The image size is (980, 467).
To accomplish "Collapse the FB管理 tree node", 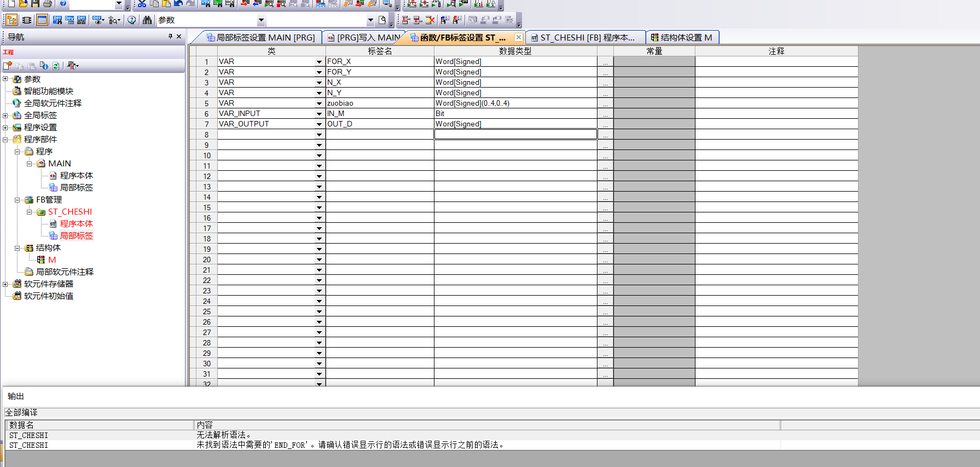I will point(18,200).
